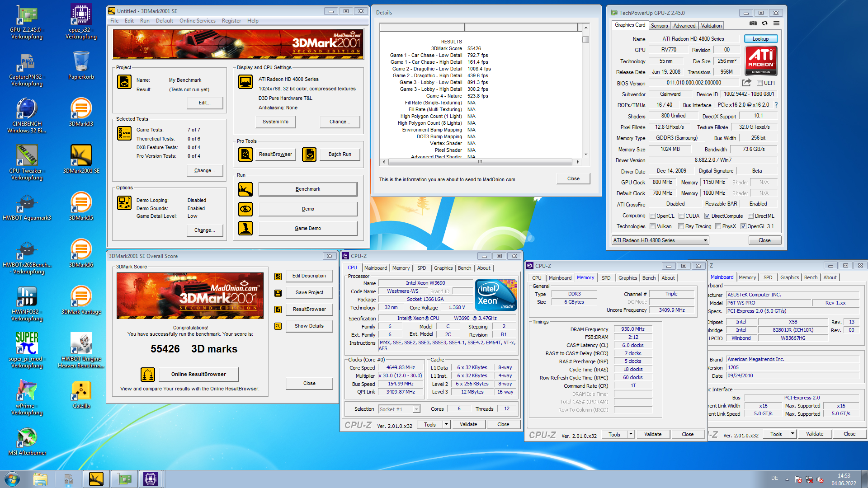Click the Pro Tools ResultBrowser icon
Screen dimensions: 868x488
click(x=245, y=155)
